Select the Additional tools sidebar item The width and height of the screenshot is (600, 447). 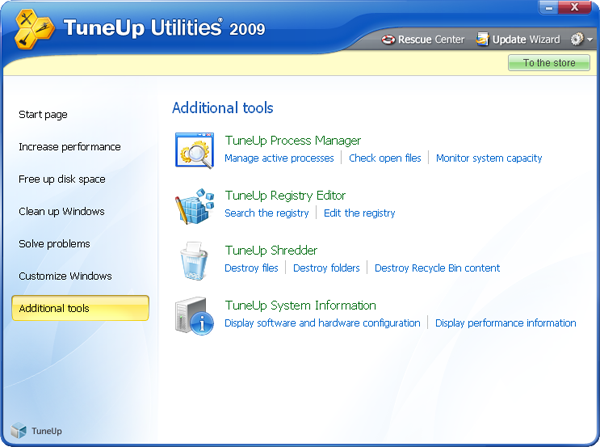(80, 308)
